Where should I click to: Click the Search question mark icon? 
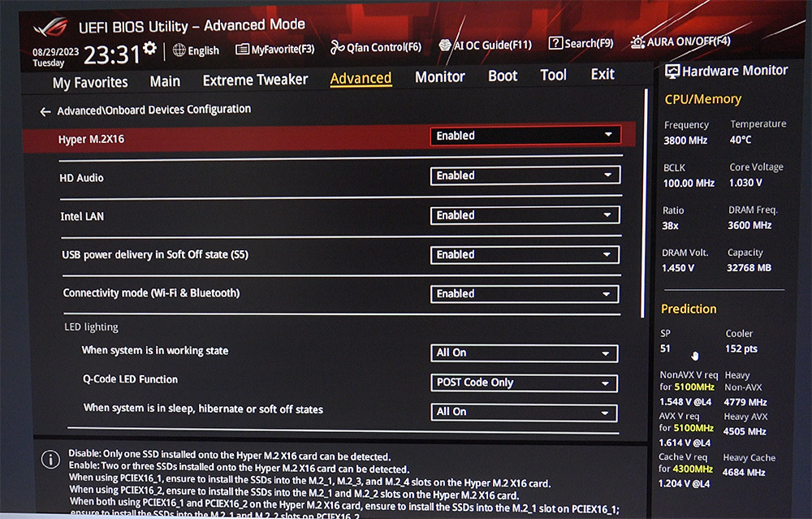click(x=555, y=43)
